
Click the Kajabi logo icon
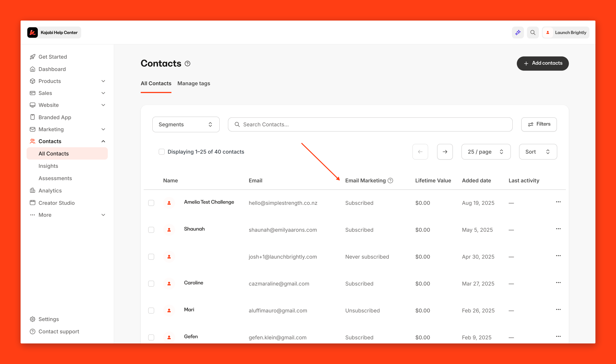pyautogui.click(x=33, y=33)
